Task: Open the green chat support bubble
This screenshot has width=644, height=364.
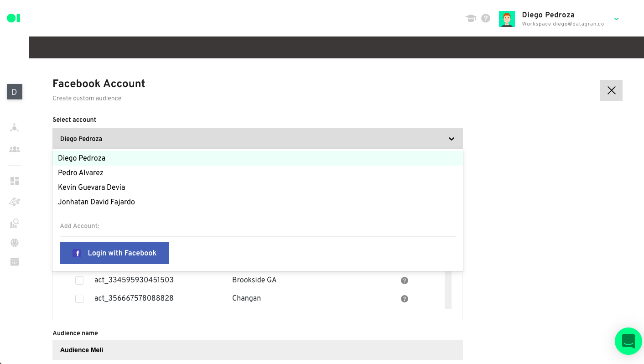Action: [x=628, y=341]
